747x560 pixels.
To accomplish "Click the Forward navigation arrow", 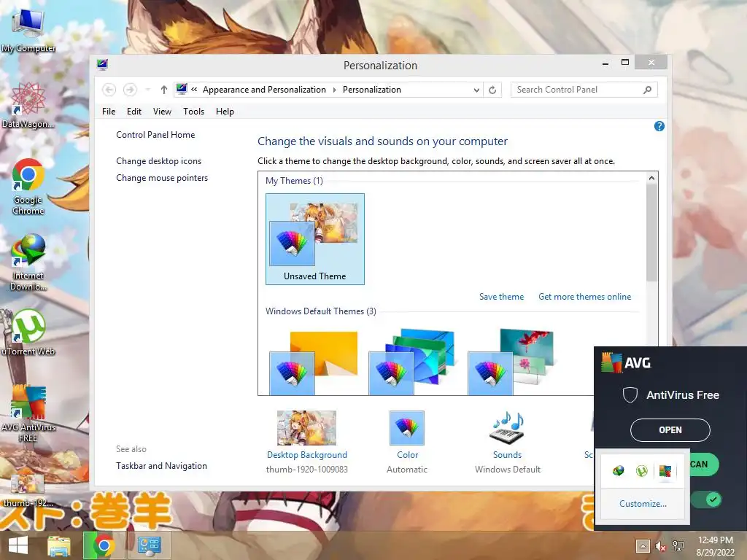I will 130,90.
